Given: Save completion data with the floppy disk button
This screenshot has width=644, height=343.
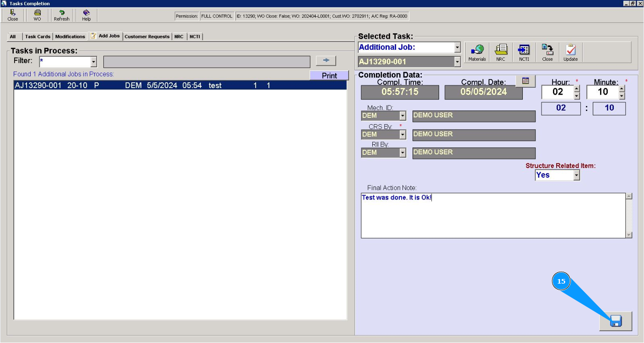Looking at the screenshot, I should (616, 321).
